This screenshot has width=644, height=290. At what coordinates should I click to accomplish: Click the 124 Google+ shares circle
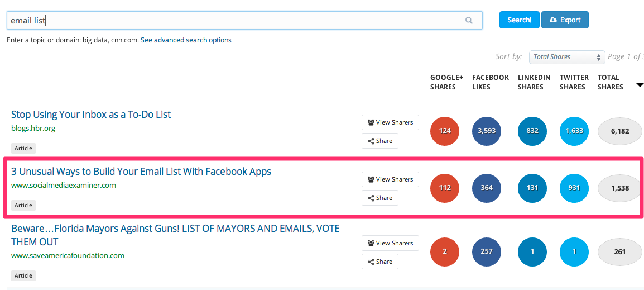tap(445, 131)
